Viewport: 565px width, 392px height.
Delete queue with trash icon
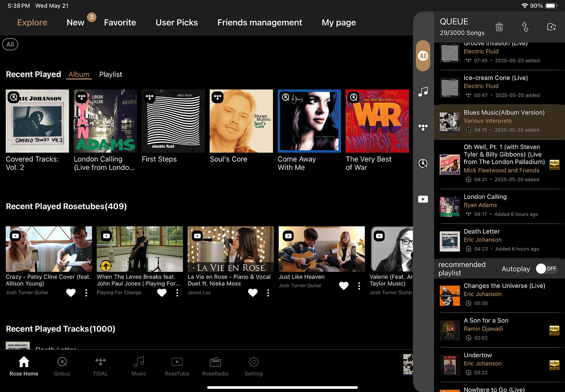[499, 27]
